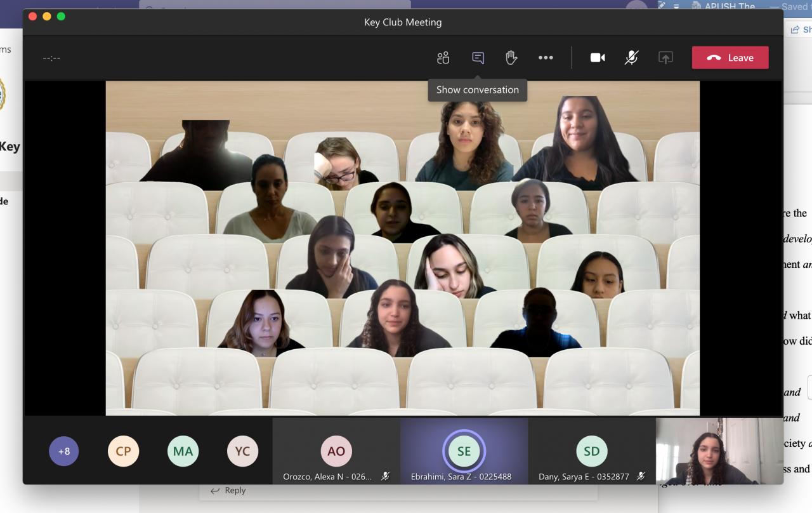
Task: Click Alexa Orozco's AO participant tile
Action: [336, 451]
